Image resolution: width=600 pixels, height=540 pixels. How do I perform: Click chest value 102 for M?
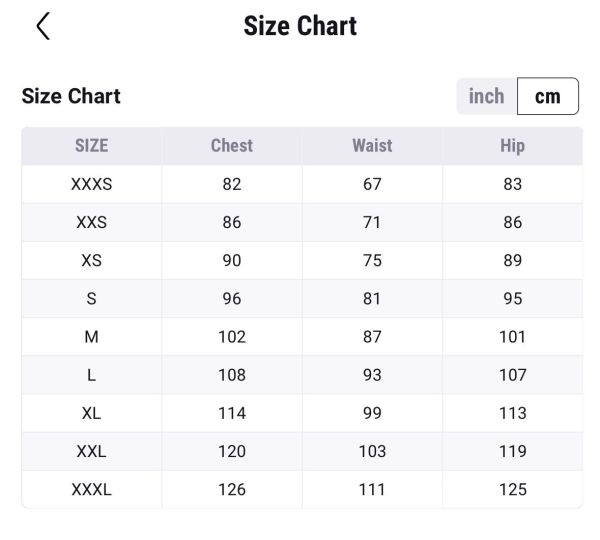(x=231, y=337)
